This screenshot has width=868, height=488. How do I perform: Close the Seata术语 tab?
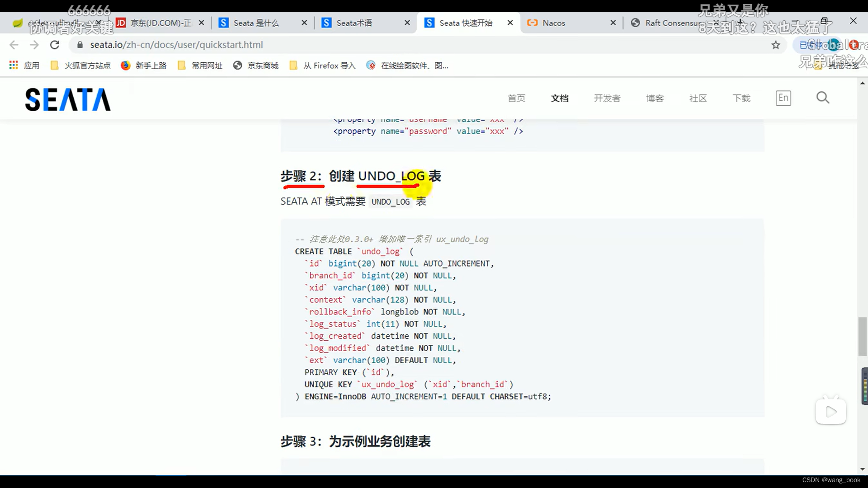(x=407, y=23)
